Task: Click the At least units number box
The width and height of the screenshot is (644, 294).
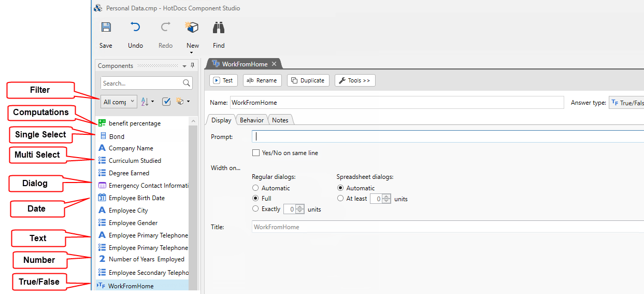Action: pos(376,199)
